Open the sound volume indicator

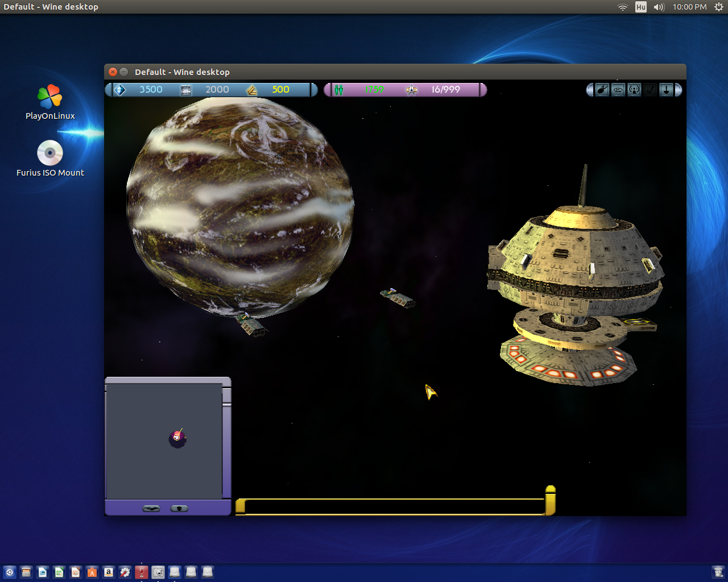pos(659,7)
